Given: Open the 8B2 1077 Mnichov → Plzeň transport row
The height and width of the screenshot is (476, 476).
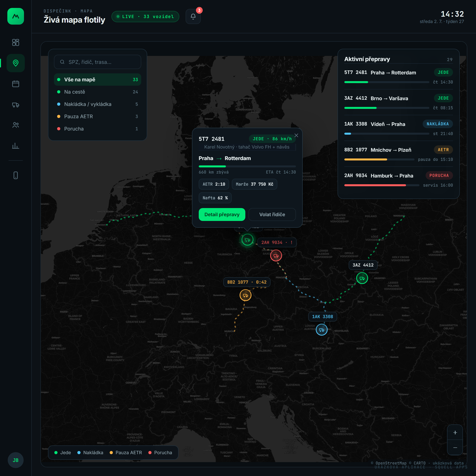Looking at the screenshot, I should pos(398,154).
